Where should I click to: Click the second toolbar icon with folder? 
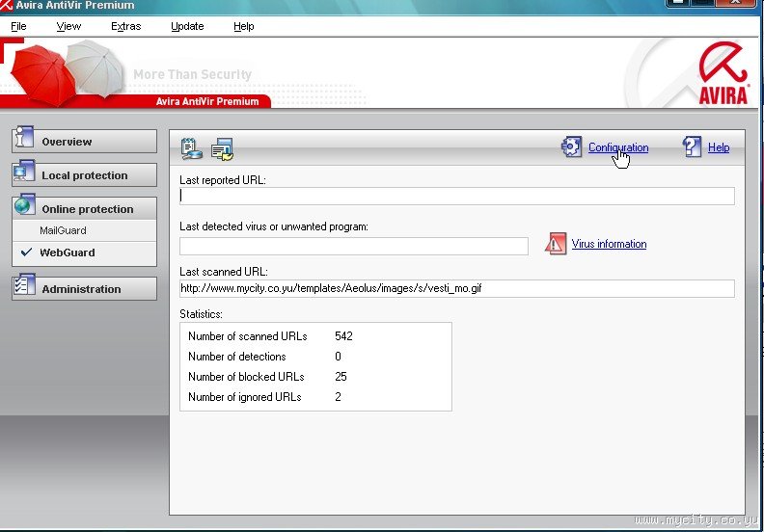pyautogui.click(x=222, y=149)
